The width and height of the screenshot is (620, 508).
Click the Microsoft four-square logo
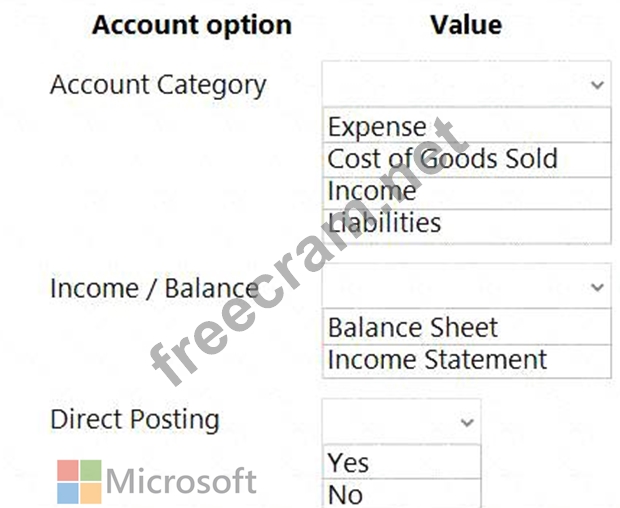click(x=79, y=481)
